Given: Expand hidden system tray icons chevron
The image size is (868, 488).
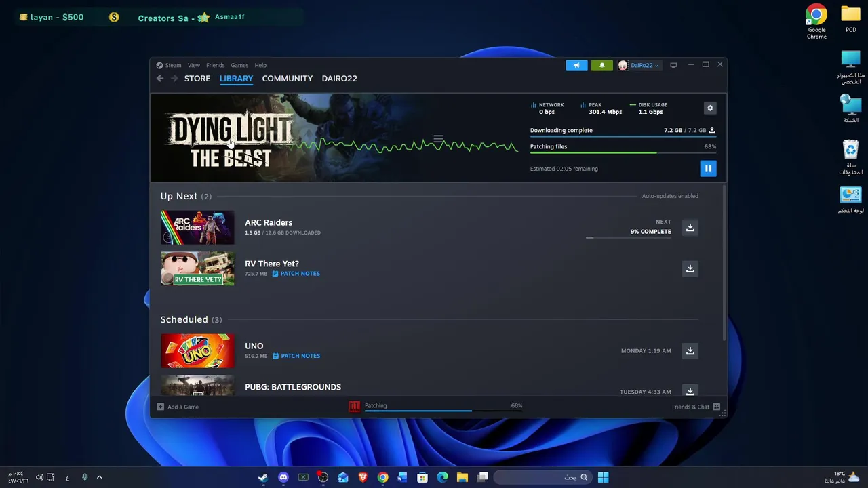Looking at the screenshot, I should tap(99, 478).
